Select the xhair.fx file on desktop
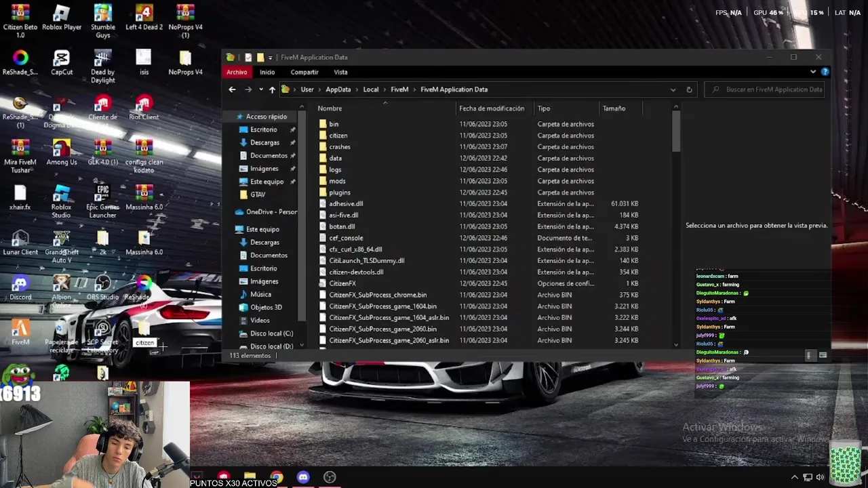The image size is (868, 488). pos(20,198)
